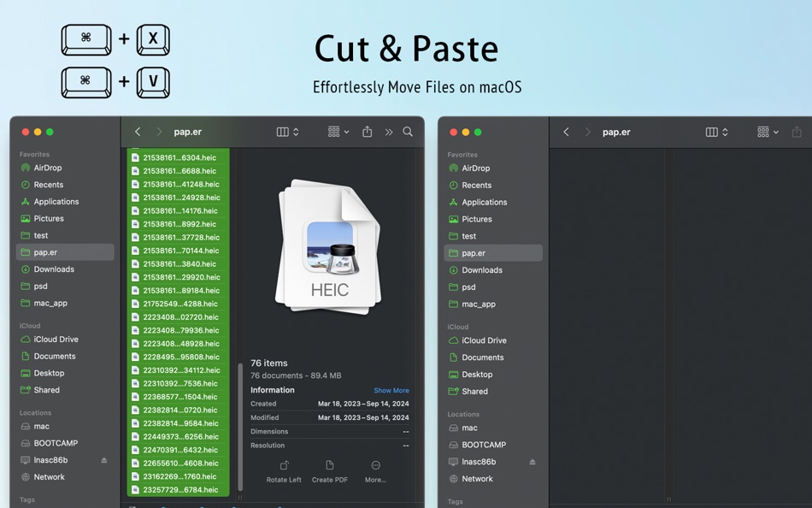Expand the overflow chevron in the toolbar

pos(388,132)
